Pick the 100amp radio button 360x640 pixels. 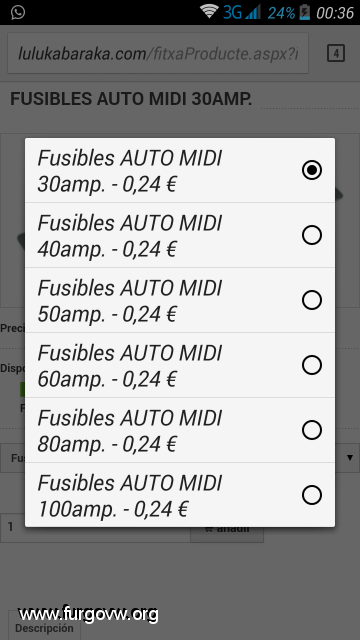click(312, 495)
